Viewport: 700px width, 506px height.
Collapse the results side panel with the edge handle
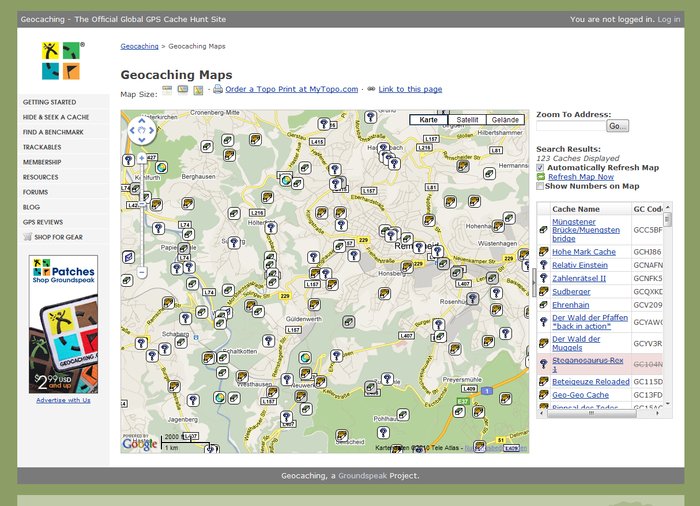(533, 283)
